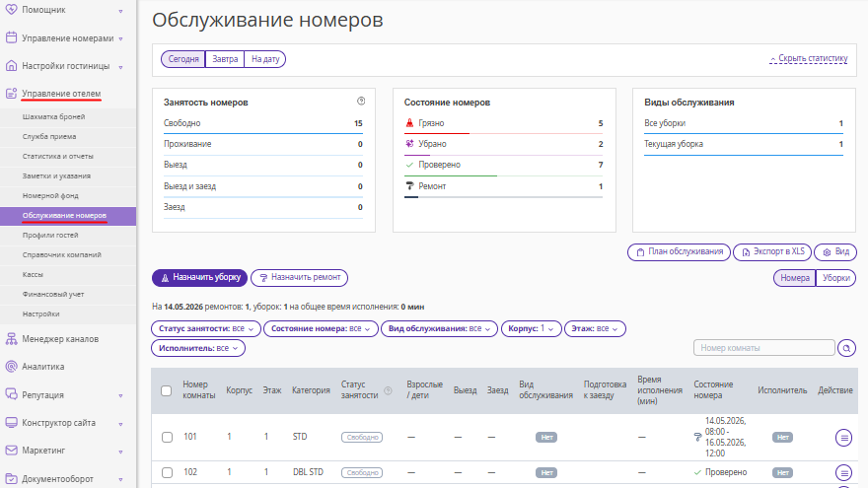Screen dimensions: 868x488
Task: Click help icon in Занятость номеров card
Action: [361, 102]
